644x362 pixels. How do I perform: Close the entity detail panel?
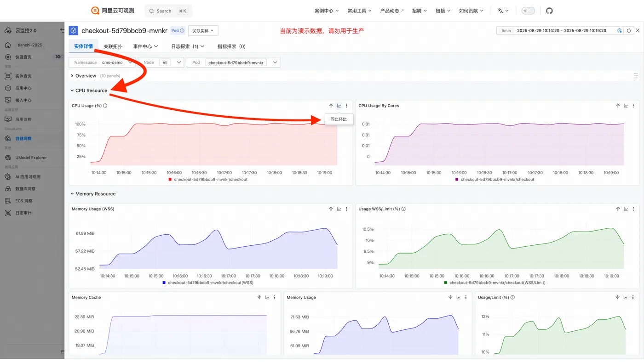pos(638,31)
